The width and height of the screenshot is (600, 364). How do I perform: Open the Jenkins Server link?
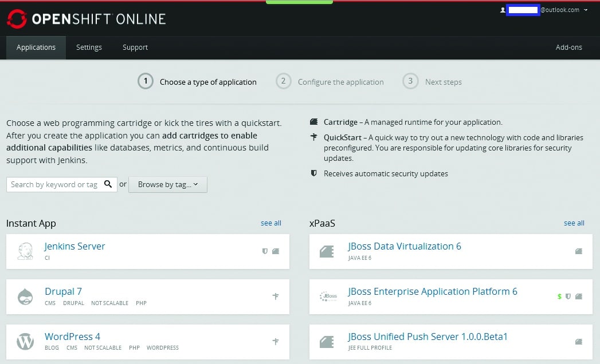(75, 246)
